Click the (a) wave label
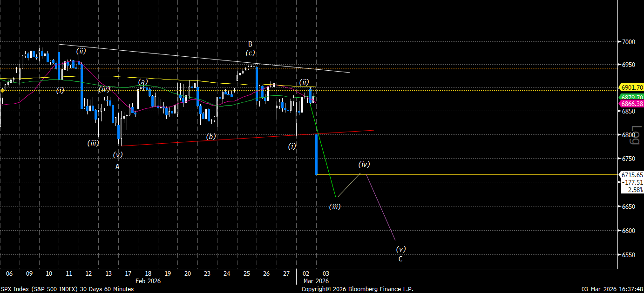Image resolution: width=644 pixels, height=293 pixels. (x=142, y=82)
